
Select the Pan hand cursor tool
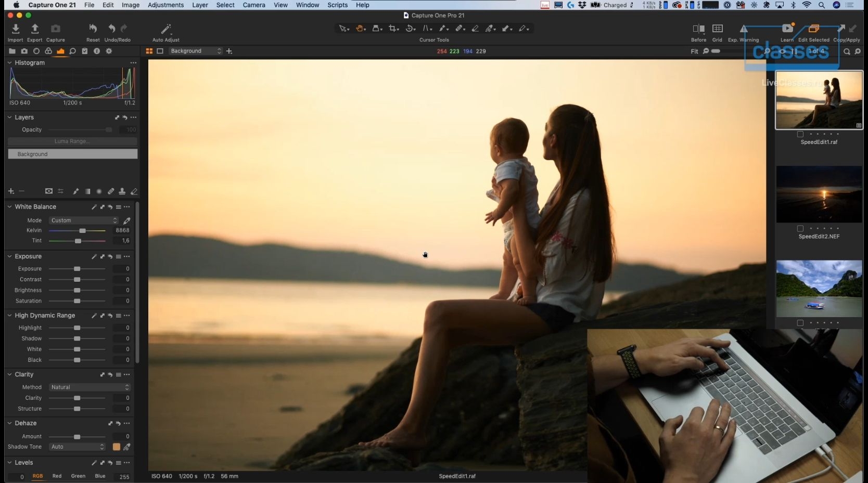click(360, 29)
